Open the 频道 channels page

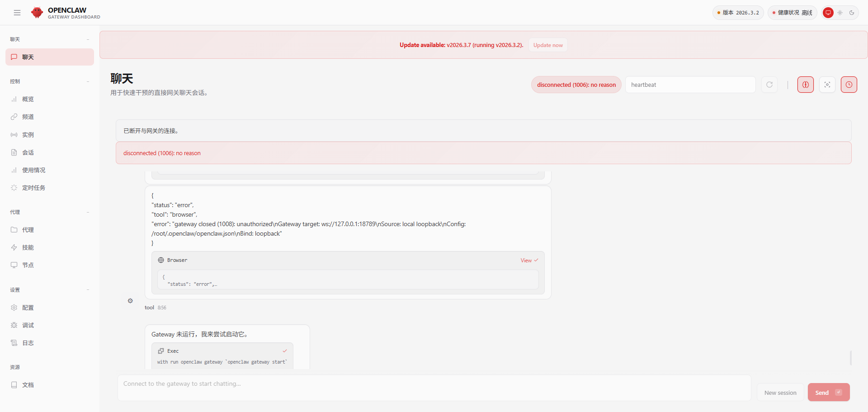[50, 117]
